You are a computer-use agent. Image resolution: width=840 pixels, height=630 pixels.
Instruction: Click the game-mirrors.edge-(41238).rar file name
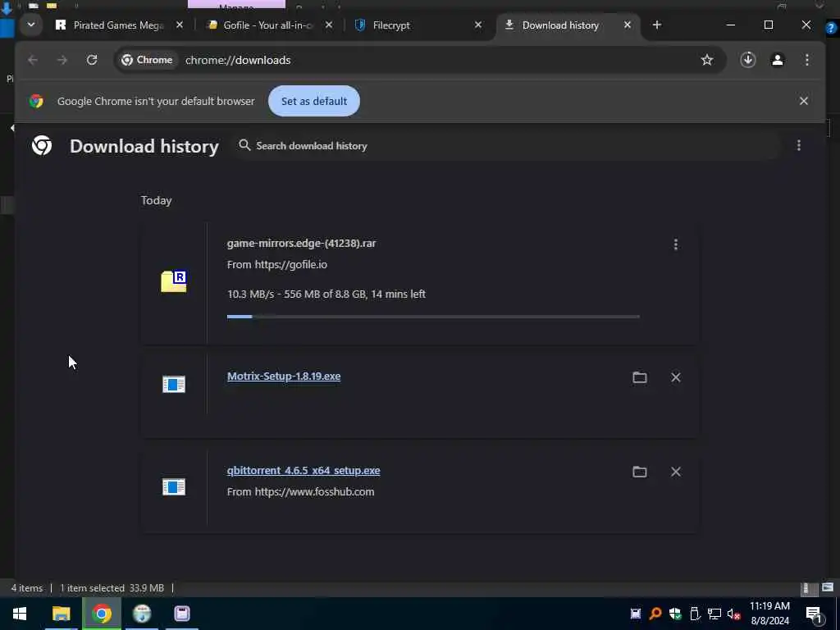(302, 243)
